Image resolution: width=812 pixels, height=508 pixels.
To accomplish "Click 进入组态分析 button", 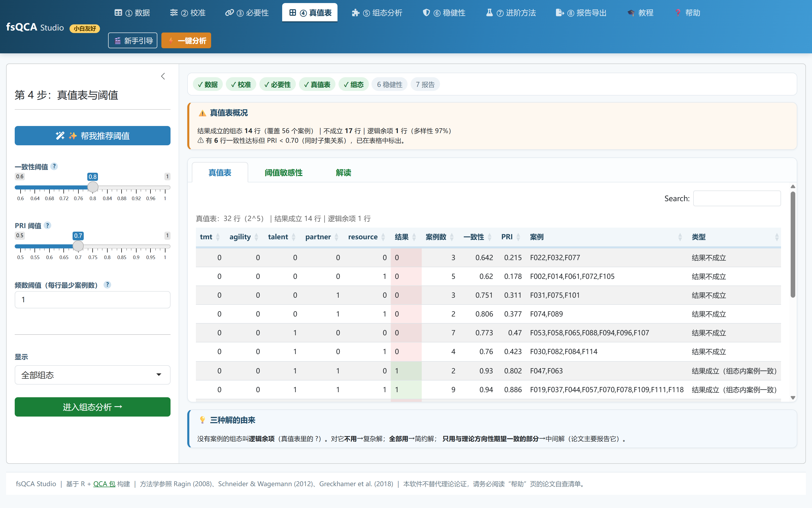I will click(92, 407).
